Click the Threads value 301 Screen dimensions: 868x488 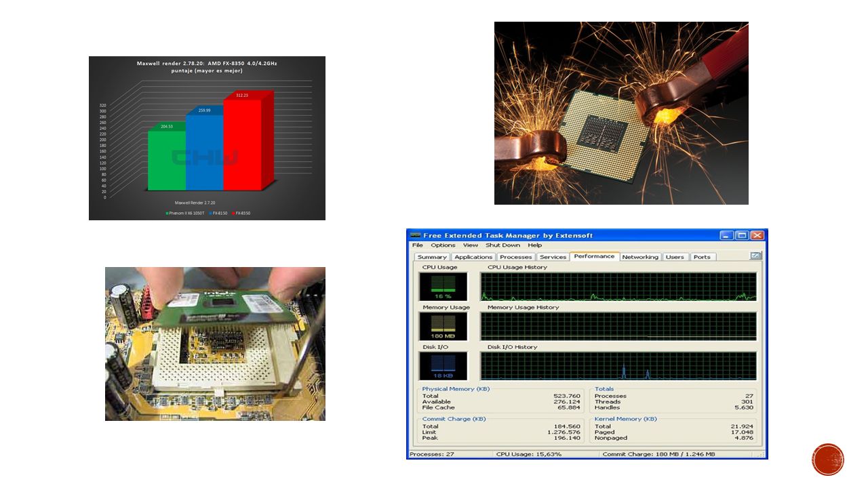click(747, 402)
